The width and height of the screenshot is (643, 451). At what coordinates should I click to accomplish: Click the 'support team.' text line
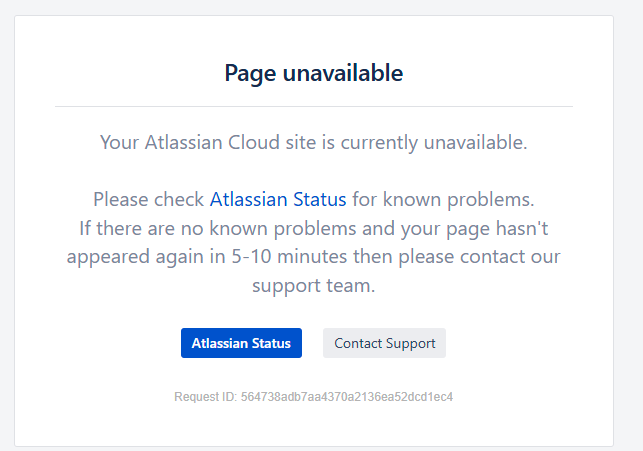tap(314, 286)
